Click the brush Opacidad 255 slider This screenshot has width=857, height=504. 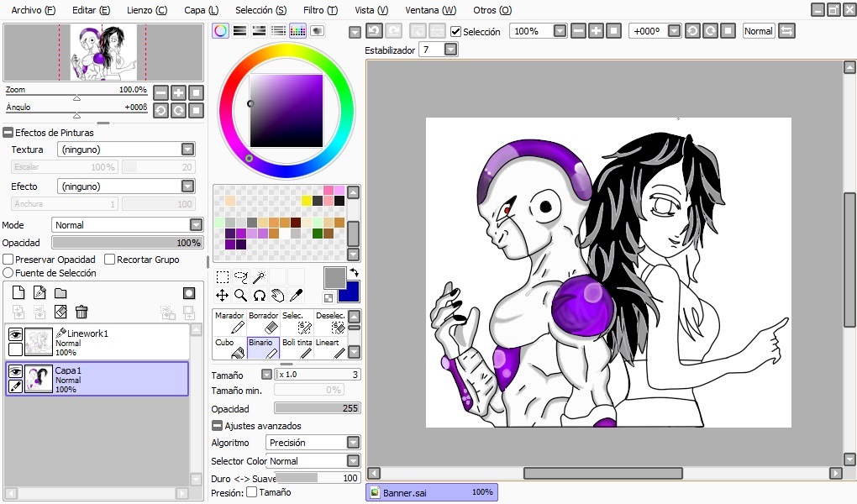tap(317, 408)
